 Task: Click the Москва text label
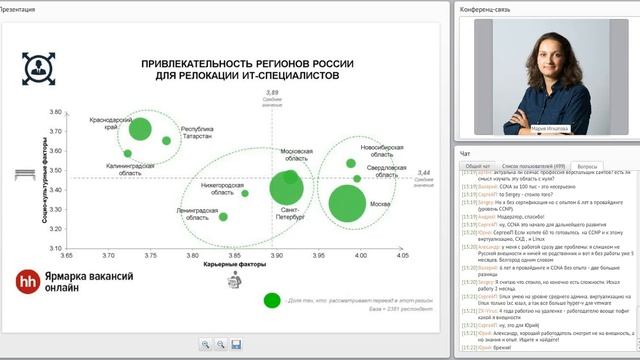(x=380, y=204)
